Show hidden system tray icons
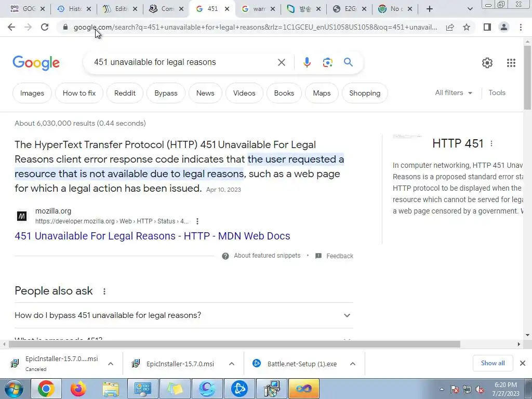The width and height of the screenshot is (532, 399). pyautogui.click(x=442, y=389)
